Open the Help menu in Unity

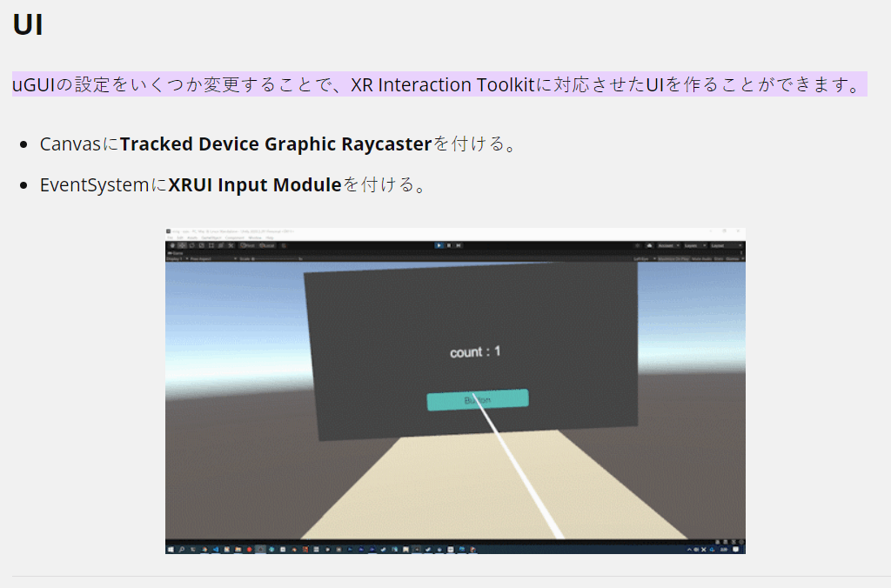tap(270, 237)
